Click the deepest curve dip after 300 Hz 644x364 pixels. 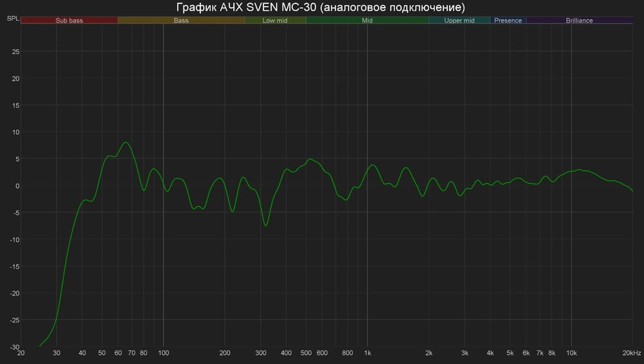click(x=266, y=225)
